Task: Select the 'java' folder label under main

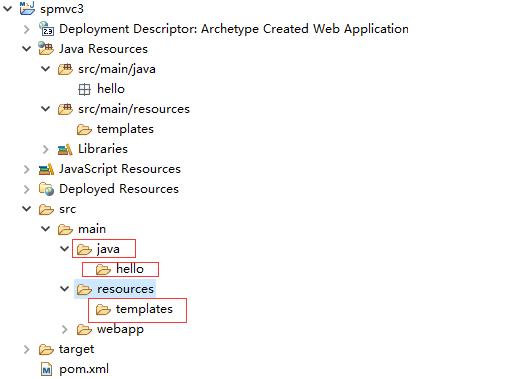Action: (x=108, y=249)
